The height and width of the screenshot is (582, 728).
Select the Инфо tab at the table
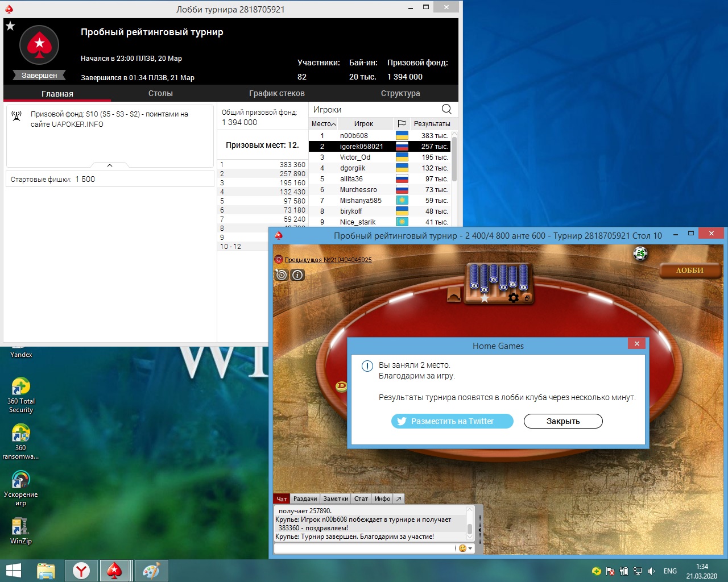tap(382, 498)
